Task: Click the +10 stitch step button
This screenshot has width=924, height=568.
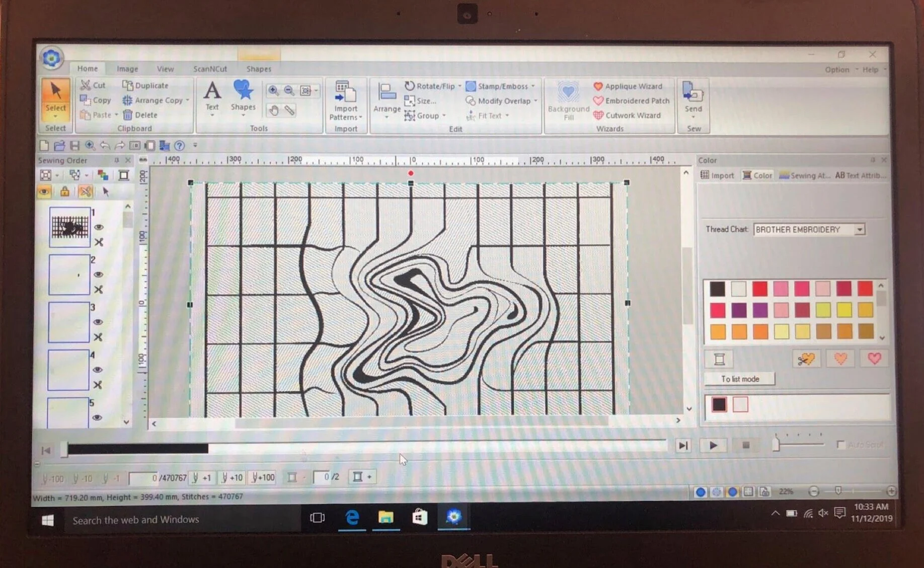Action: pyautogui.click(x=232, y=477)
